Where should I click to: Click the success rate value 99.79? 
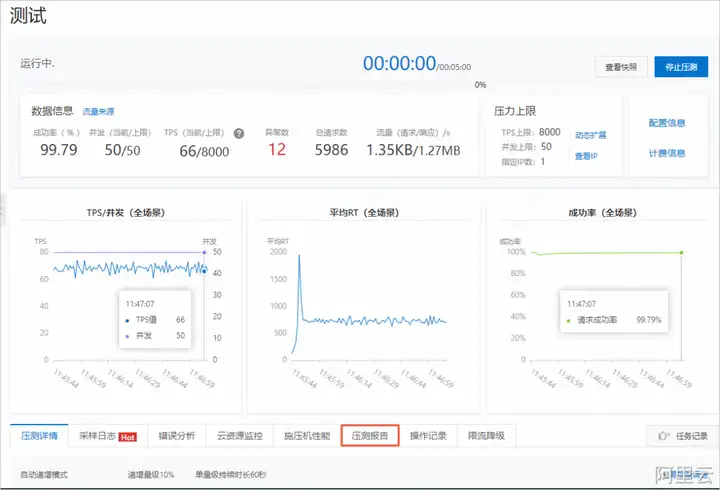click(x=59, y=150)
